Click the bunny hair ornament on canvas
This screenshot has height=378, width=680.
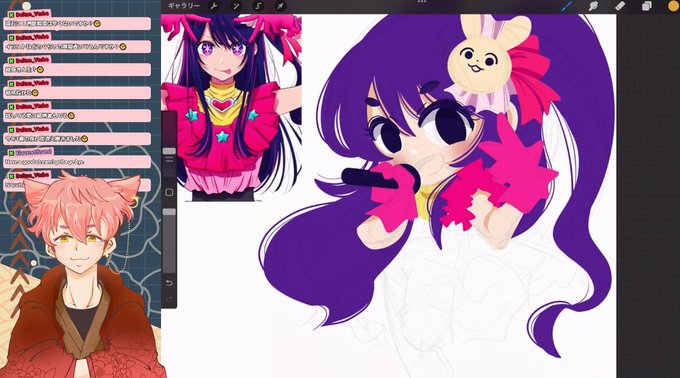coord(488,54)
